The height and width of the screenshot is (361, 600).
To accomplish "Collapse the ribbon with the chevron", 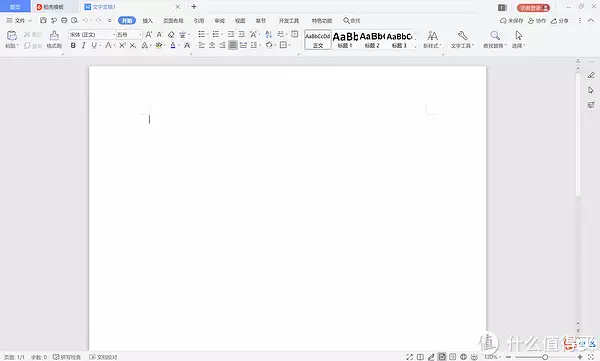I will pyautogui.click(x=591, y=21).
